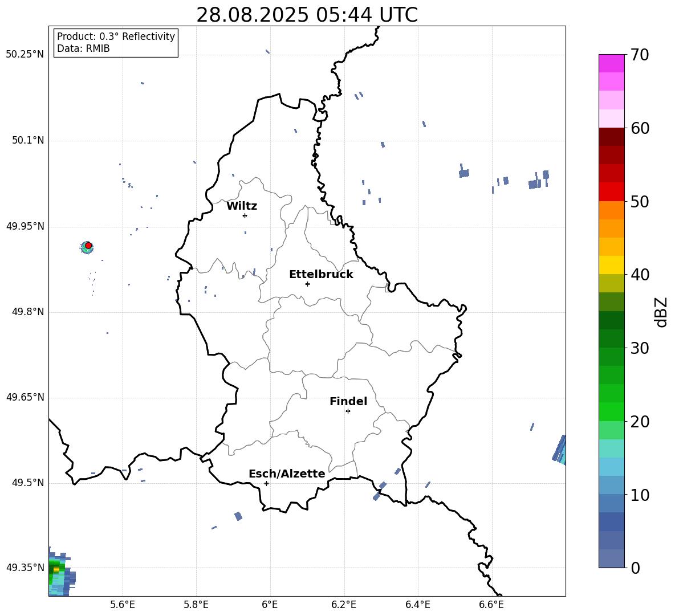Screen dimensions: 675x616
Task: Click the Esch/Alzette station cross marker
Action: tap(266, 483)
